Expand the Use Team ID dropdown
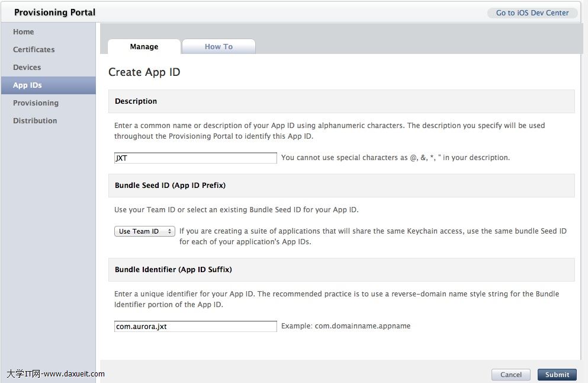Image resolution: width=588 pixels, height=383 pixels. tap(144, 231)
